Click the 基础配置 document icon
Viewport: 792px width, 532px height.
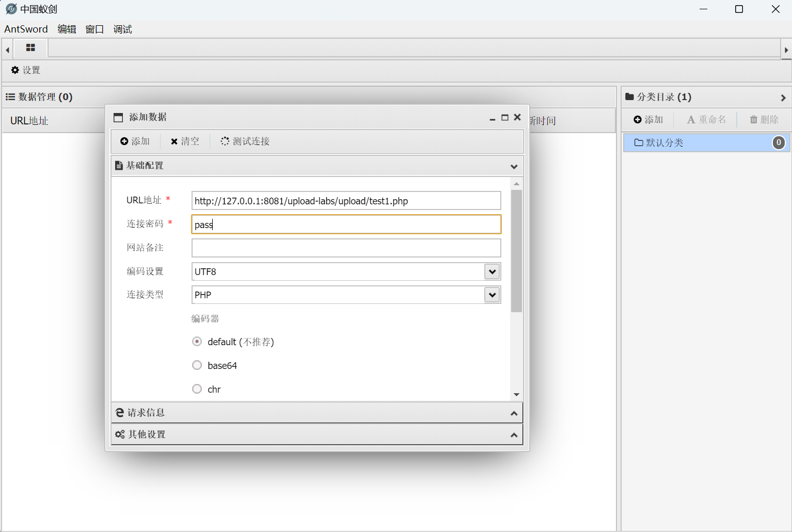119,166
